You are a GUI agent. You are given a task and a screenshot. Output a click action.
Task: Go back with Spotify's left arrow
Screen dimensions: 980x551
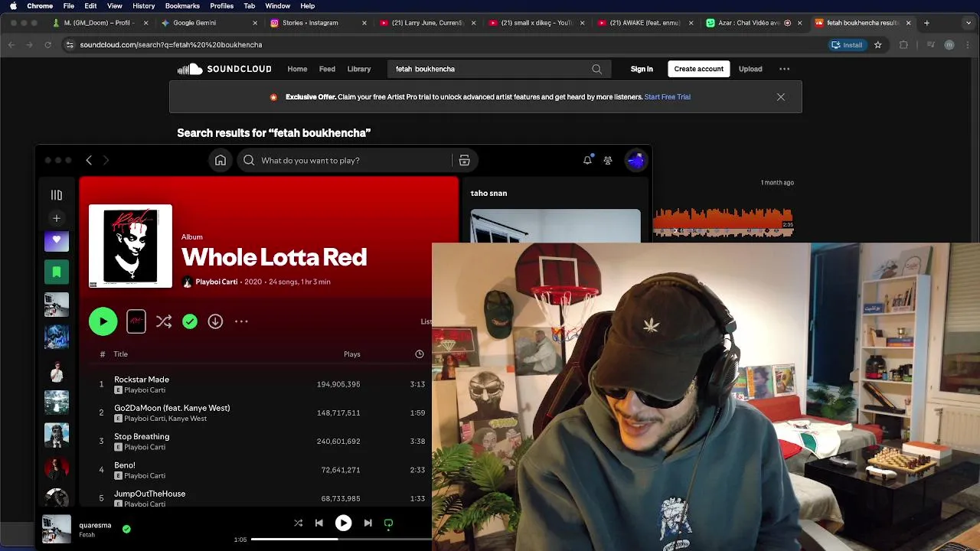89,160
